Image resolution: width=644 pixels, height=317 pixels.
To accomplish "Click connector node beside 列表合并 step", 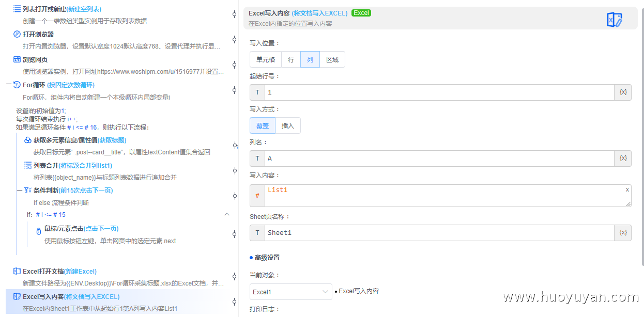I will [x=235, y=171].
